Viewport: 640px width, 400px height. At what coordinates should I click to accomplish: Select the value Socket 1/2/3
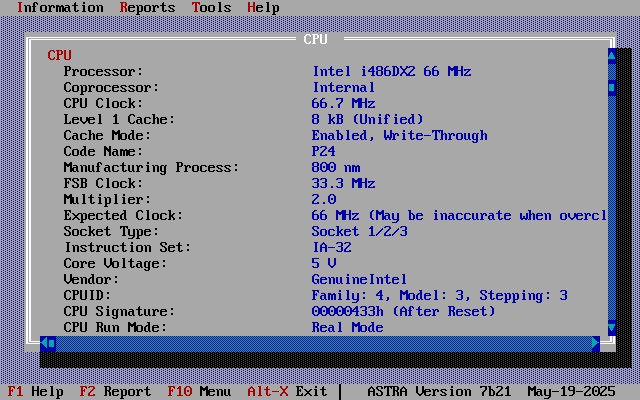coord(360,231)
